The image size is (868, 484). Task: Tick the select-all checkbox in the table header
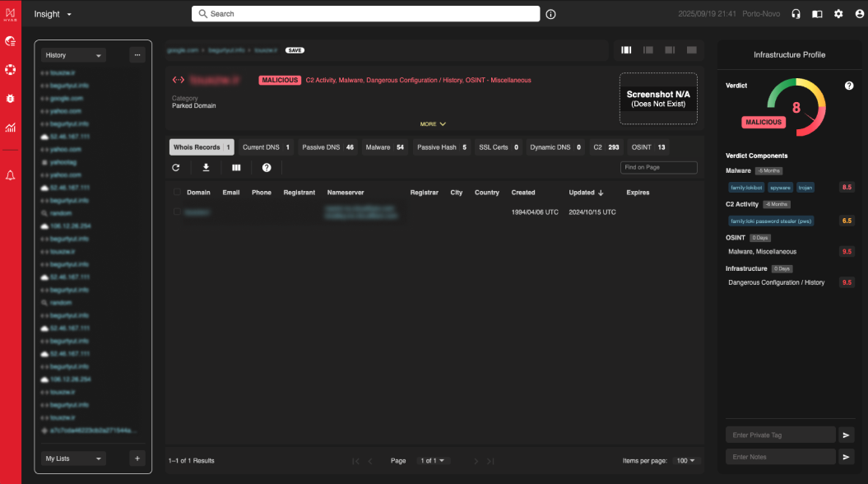tap(177, 193)
